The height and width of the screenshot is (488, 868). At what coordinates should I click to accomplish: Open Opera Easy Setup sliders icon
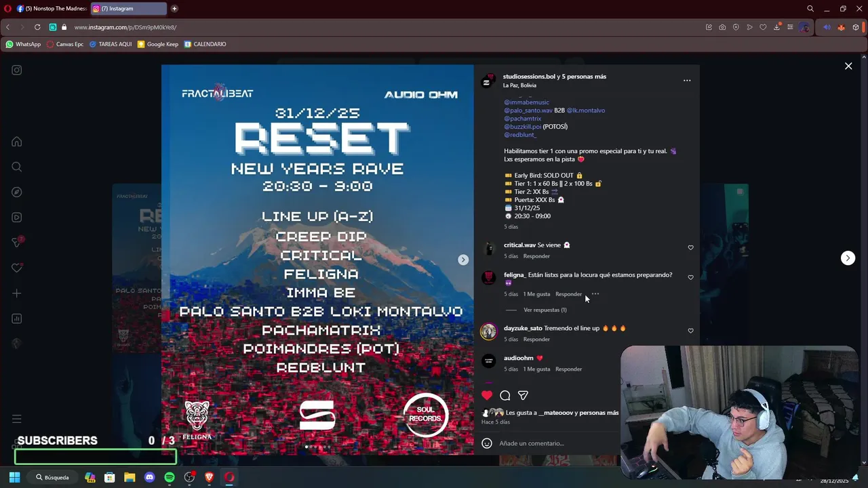click(x=790, y=27)
